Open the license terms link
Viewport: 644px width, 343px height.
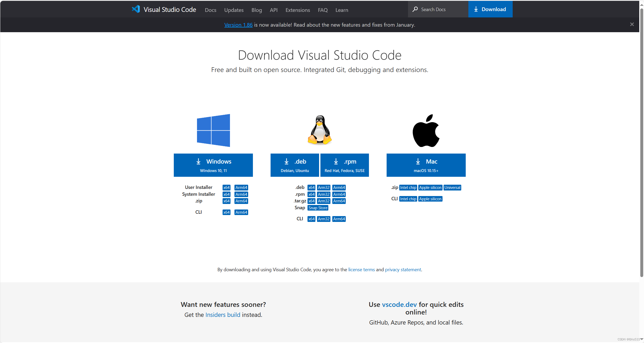[x=361, y=270]
